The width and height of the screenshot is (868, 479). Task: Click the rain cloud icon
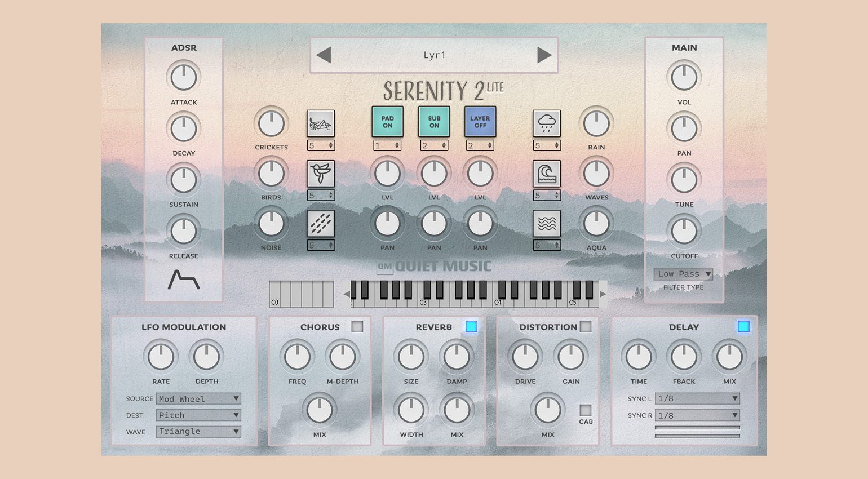[x=547, y=123]
